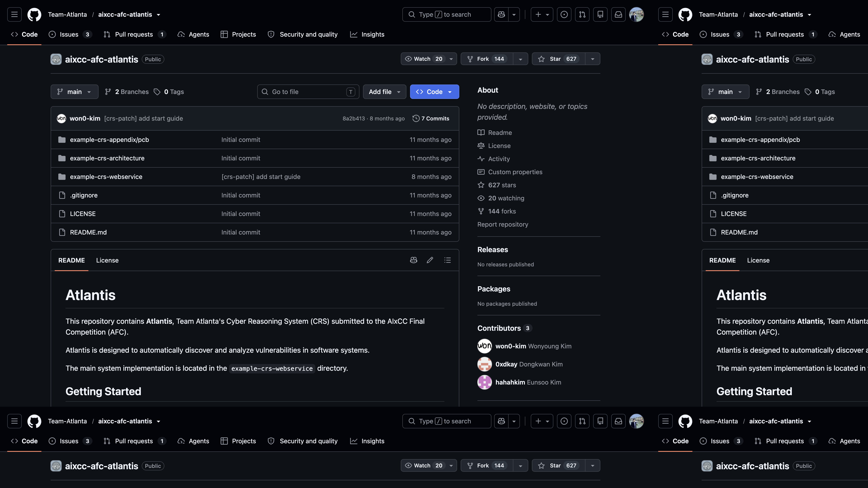Click the pulse icon beside Activity

click(481, 159)
